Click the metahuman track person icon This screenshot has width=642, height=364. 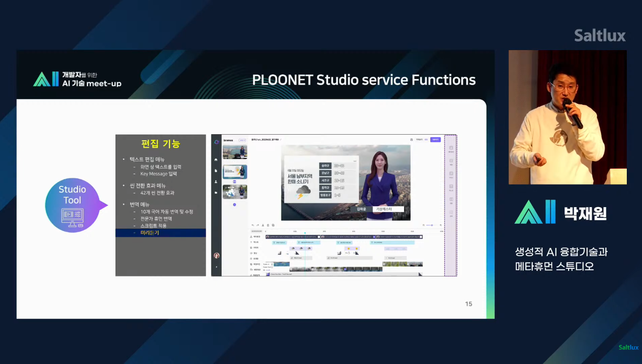(x=251, y=237)
